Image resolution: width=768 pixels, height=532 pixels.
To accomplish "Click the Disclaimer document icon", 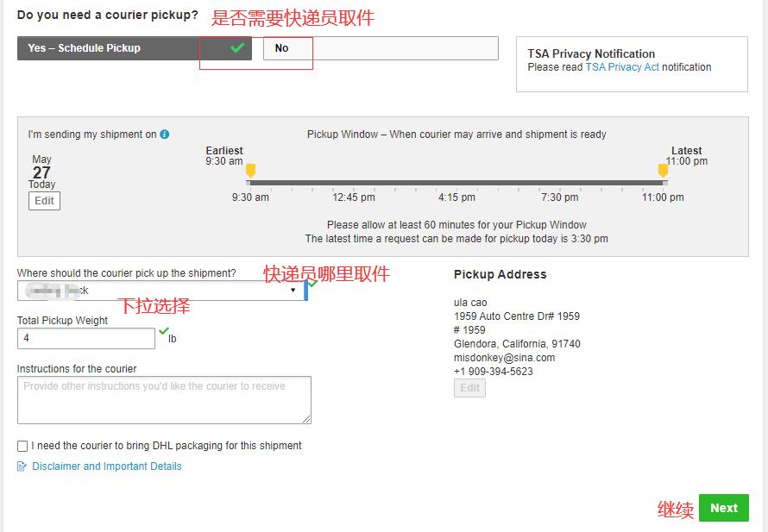I will coord(22,466).
